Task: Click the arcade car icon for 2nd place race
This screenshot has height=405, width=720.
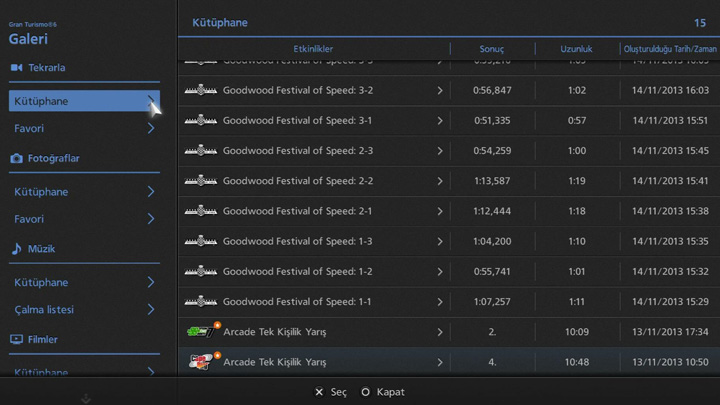Action: pyautogui.click(x=202, y=330)
